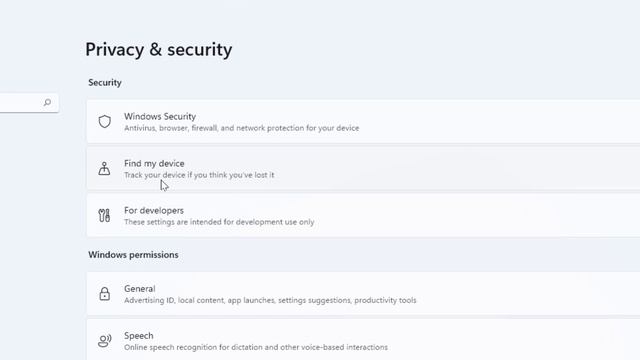Click the Security section header
Screen dimensions: 640x360
[105, 82]
